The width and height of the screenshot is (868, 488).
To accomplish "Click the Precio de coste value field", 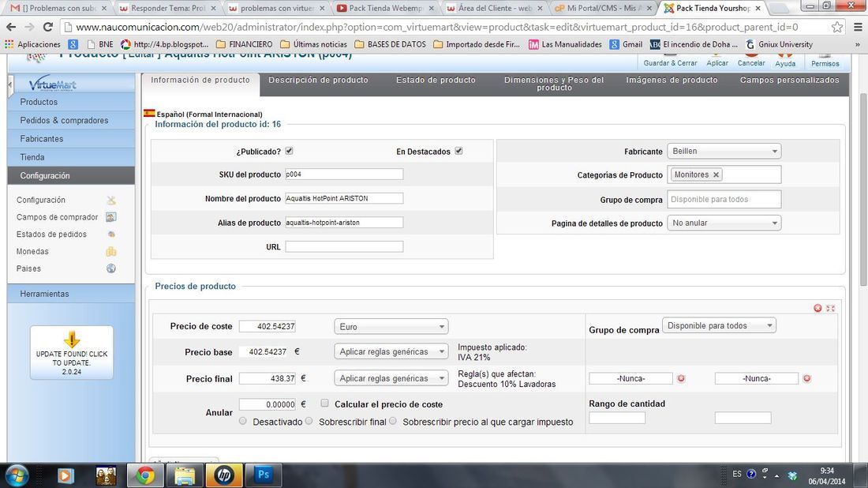I will [268, 326].
